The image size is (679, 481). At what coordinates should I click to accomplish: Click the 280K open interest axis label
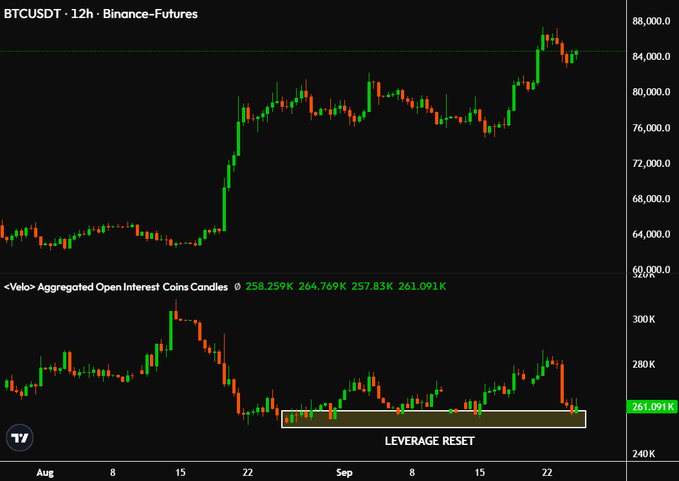coord(644,365)
